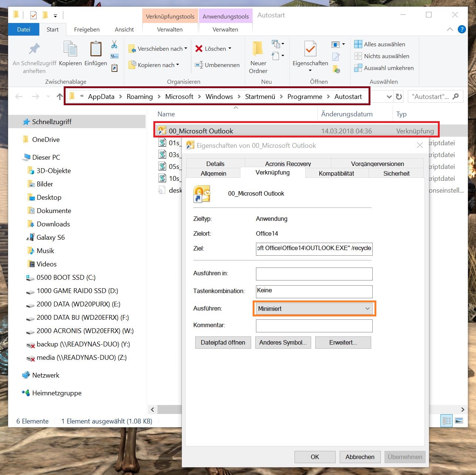Screen dimensions: 476x475
Task: Click the scissors cut icon
Action: tap(114, 44)
